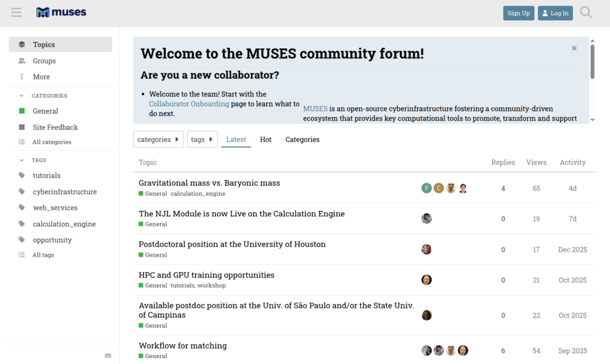
Task: Dismiss the welcome banner with X
Action: (x=574, y=48)
